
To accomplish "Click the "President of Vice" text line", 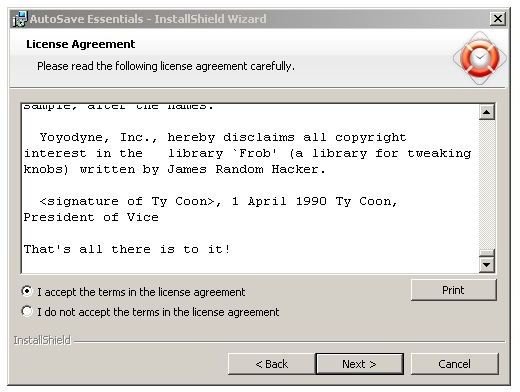I will coord(91,217).
